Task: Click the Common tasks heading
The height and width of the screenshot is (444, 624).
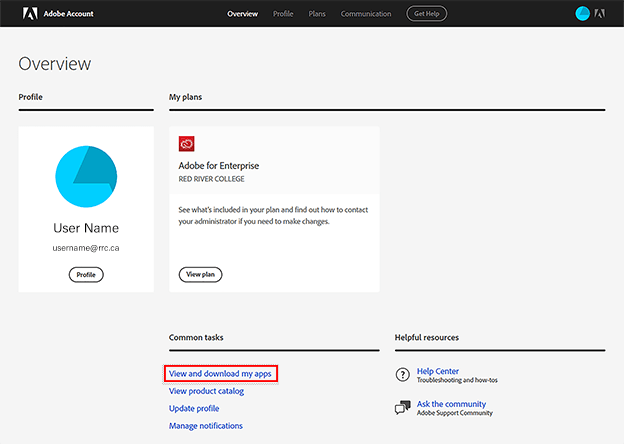Action: click(x=196, y=337)
